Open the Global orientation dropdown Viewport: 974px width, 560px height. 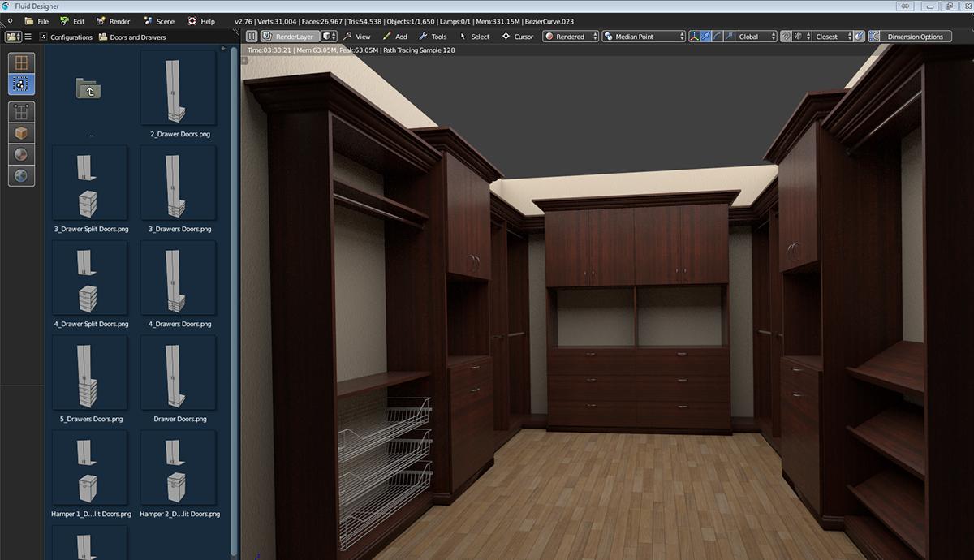click(756, 37)
